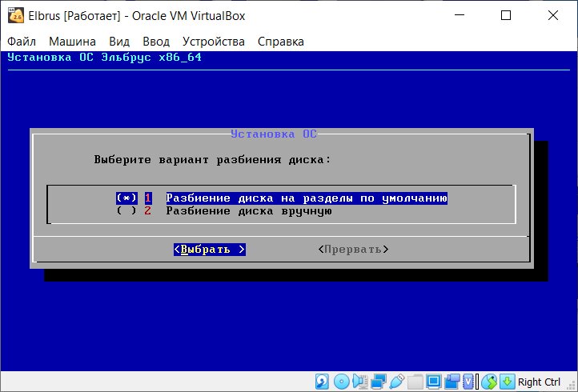Click the mouse integration status icon
The width and height of the screenshot is (578, 392).
click(489, 382)
